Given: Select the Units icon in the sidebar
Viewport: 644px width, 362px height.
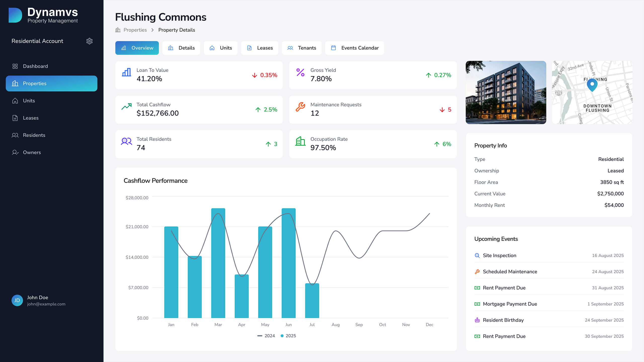Looking at the screenshot, I should tap(15, 101).
